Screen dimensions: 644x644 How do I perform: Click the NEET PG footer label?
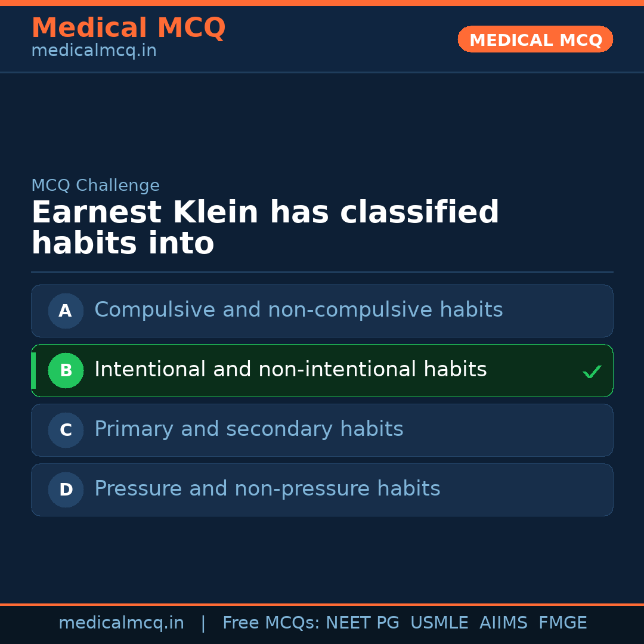(x=363, y=623)
